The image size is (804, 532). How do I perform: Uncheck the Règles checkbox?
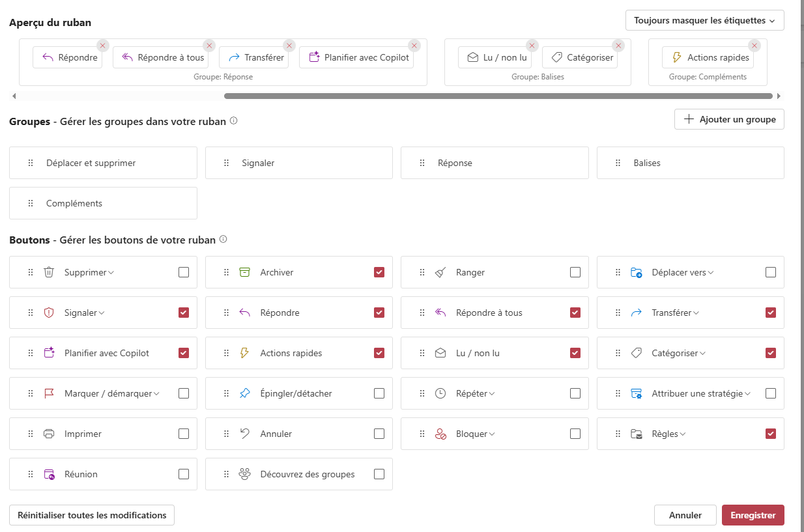click(771, 434)
